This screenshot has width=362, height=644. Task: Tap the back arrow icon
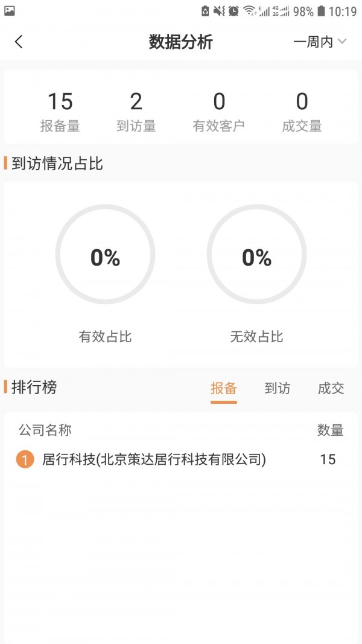pos(19,42)
